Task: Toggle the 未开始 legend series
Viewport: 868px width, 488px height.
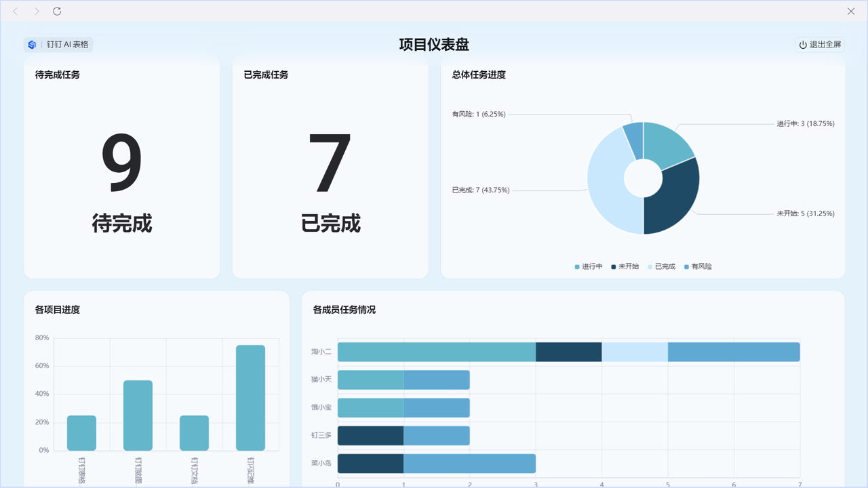Action: point(625,266)
